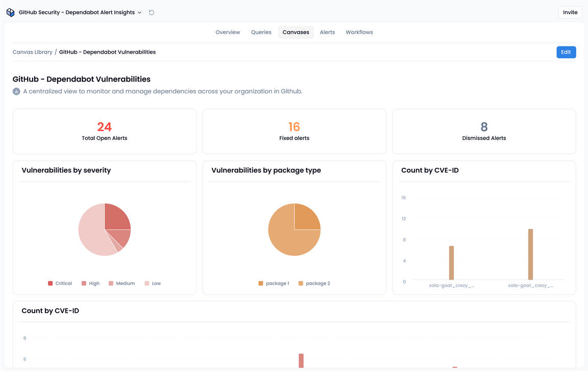588x371 pixels.
Task: Click the 24 Total Open Alerts value
Action: [105, 127]
